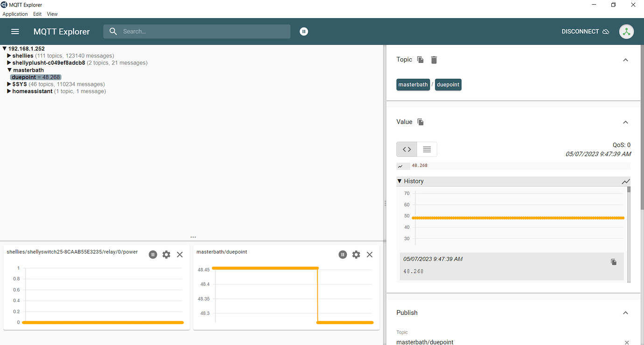Collapse the Topic section chevron

[x=626, y=60]
